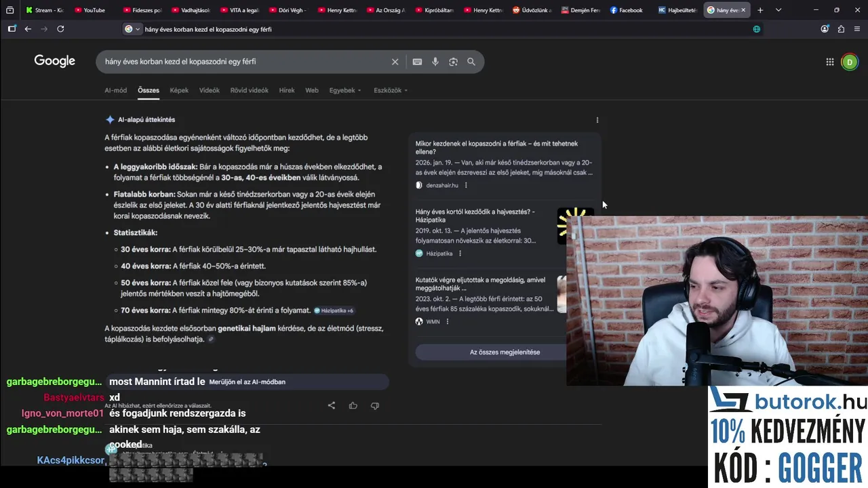Screen dimensions: 868x488
Task: Reload the current page
Action: 60,29
